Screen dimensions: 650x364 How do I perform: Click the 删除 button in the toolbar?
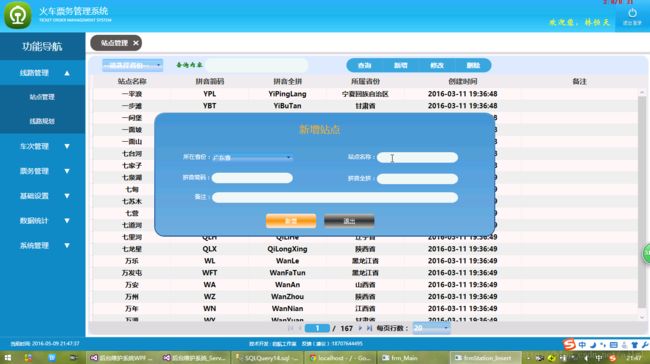click(x=473, y=65)
